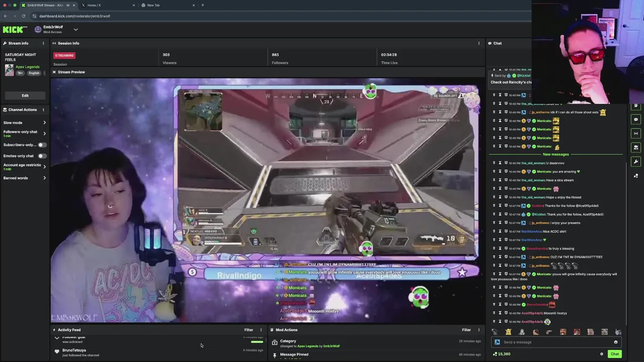The height and width of the screenshot is (362, 644).
Task: Click the Apex Legends category thumbnail
Action: pos(9,70)
